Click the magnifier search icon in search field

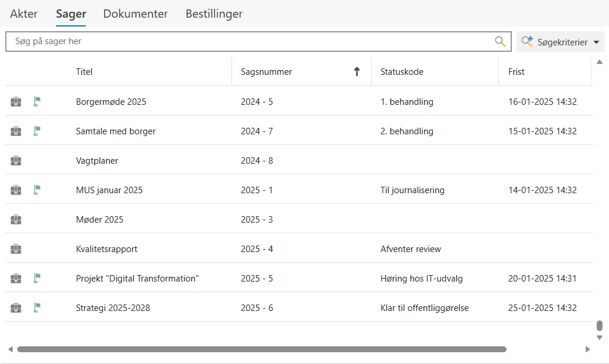500,41
